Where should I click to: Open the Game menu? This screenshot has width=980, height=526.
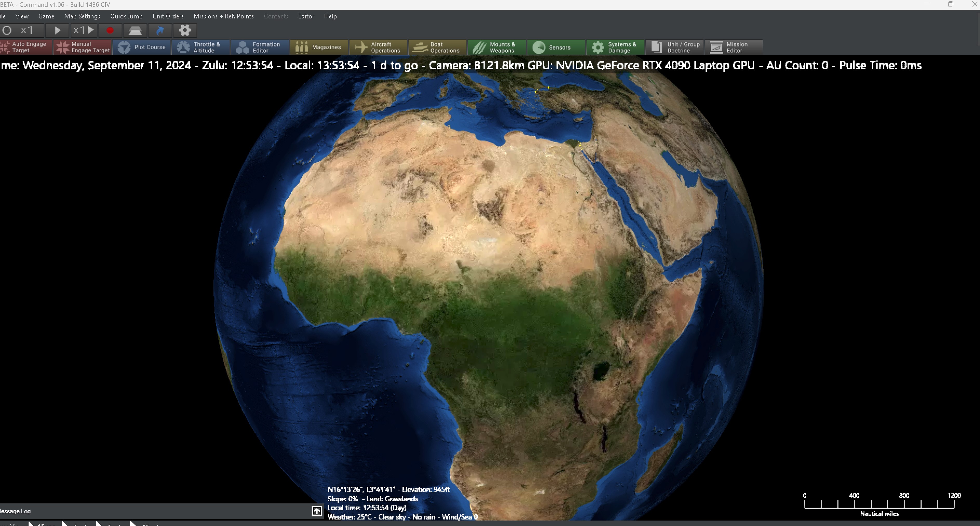(x=46, y=16)
